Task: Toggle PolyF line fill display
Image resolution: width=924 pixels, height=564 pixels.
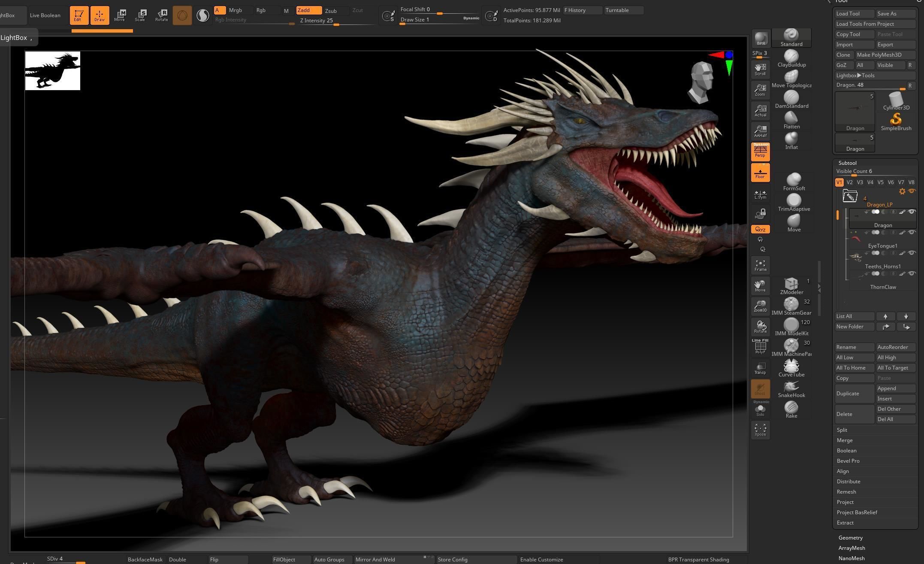Action: pyautogui.click(x=761, y=347)
